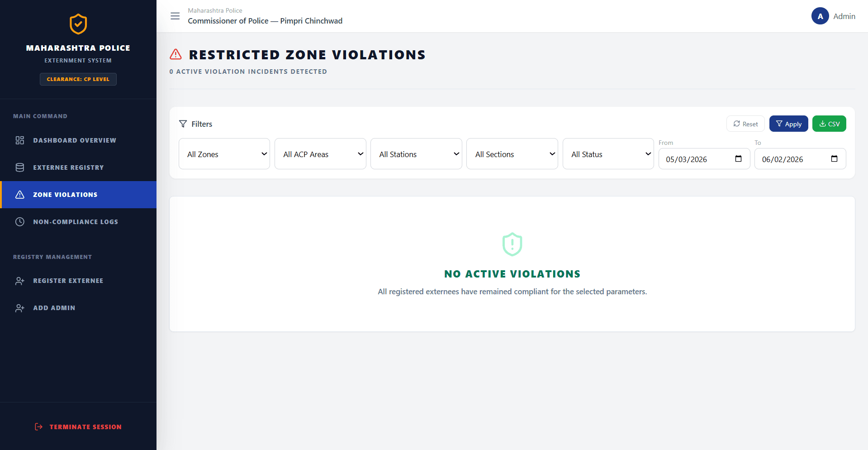This screenshot has height=450, width=868.
Task: Click the From date field 05/03/2026
Action: click(x=704, y=159)
